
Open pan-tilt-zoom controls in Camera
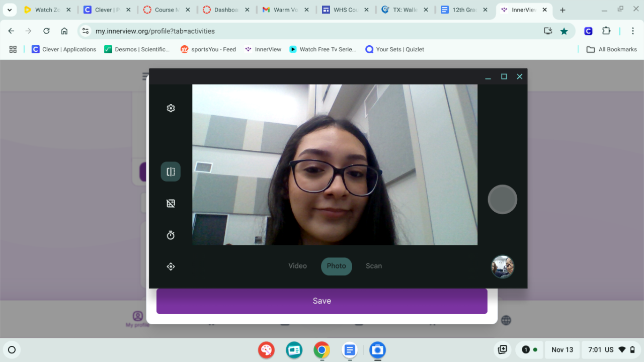coord(171,266)
